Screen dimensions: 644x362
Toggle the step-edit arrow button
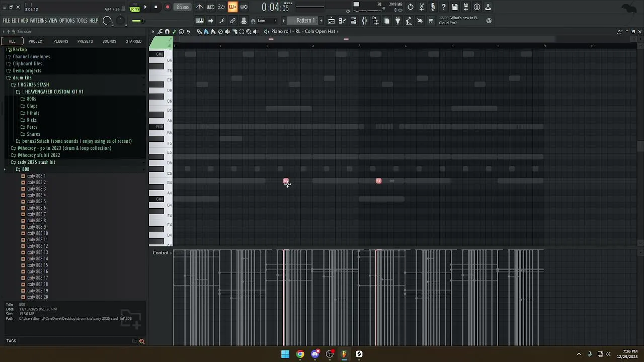tap(211, 21)
